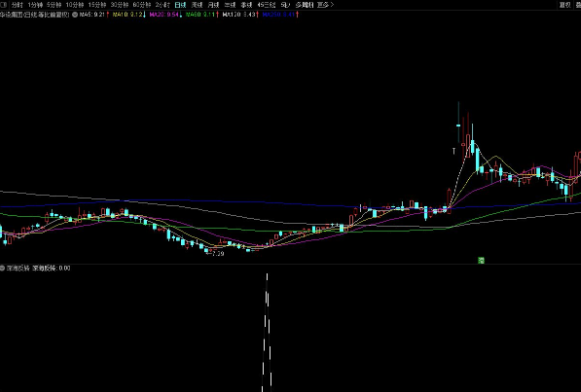Screen dimensions: 581x392
Task: Open the sub-indicator settings circle icon below chart
Action: click(2, 268)
